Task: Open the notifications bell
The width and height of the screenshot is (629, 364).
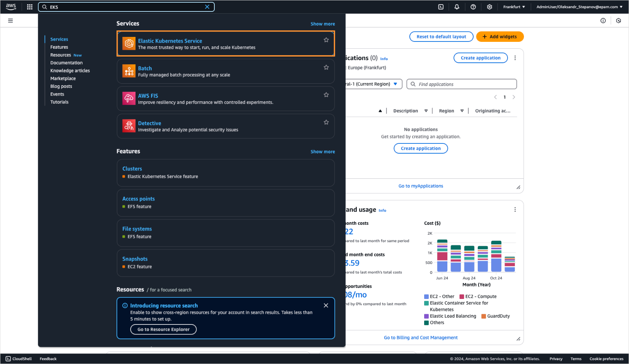Action: pos(457,7)
